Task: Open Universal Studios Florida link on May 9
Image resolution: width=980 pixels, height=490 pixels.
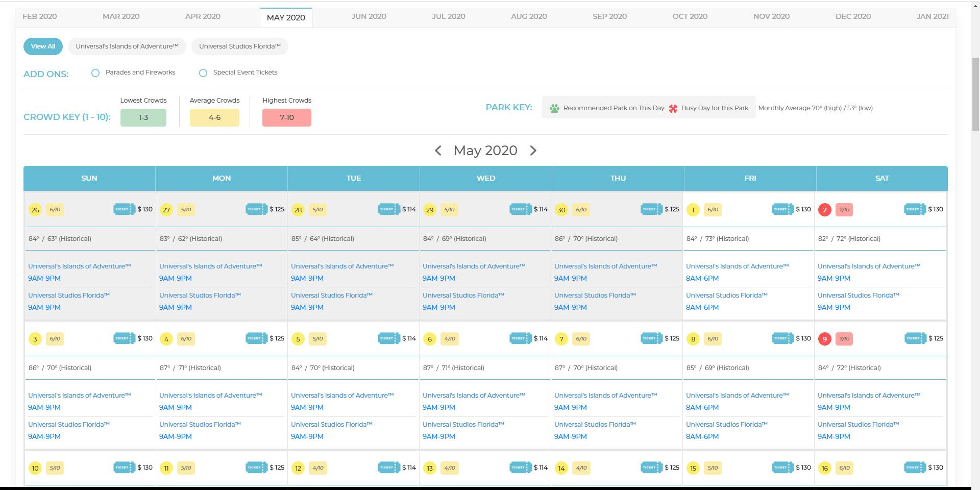Action: coord(858,424)
